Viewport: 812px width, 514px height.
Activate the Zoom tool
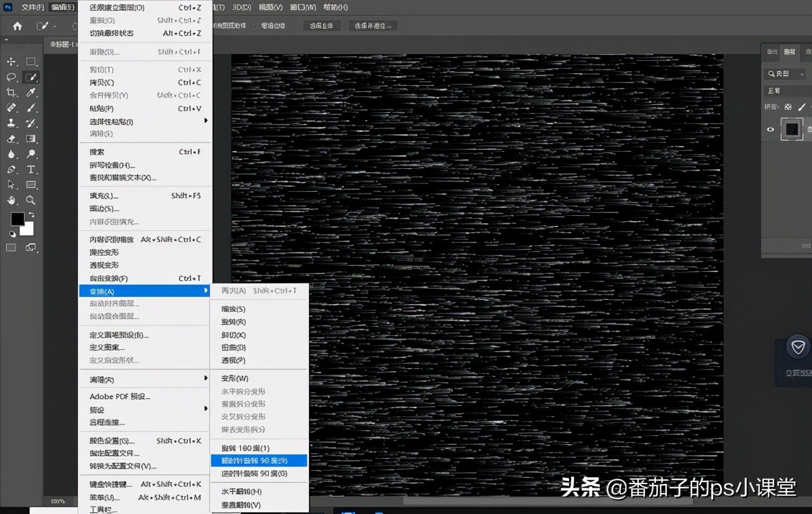pyautogui.click(x=30, y=200)
